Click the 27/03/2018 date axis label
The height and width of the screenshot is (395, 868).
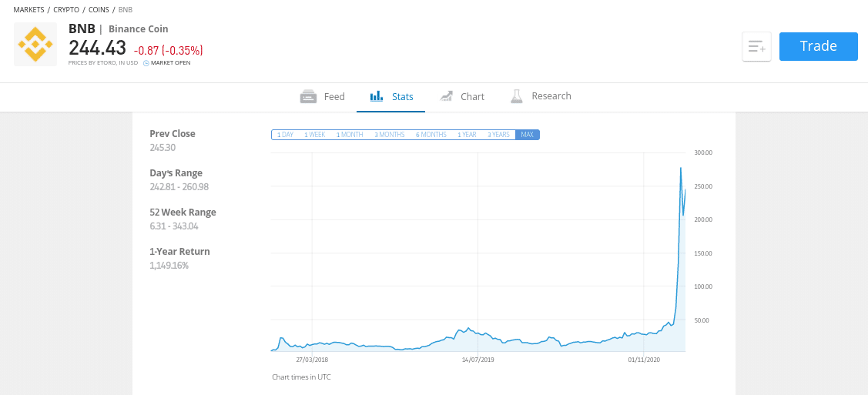[312, 360]
